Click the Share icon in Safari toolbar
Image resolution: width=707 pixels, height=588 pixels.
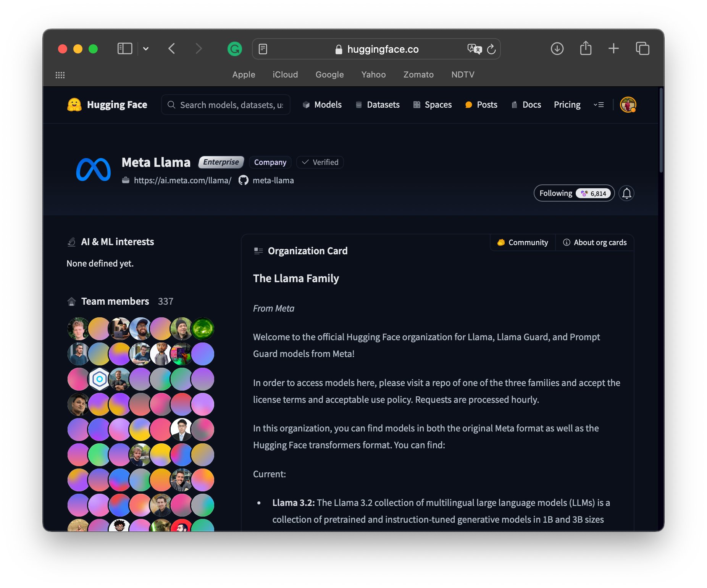click(x=586, y=48)
